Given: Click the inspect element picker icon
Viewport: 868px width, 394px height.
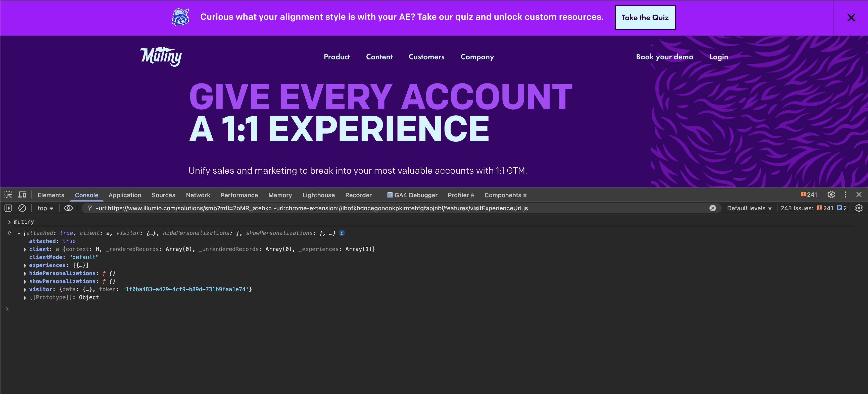Looking at the screenshot, I should [x=8, y=195].
